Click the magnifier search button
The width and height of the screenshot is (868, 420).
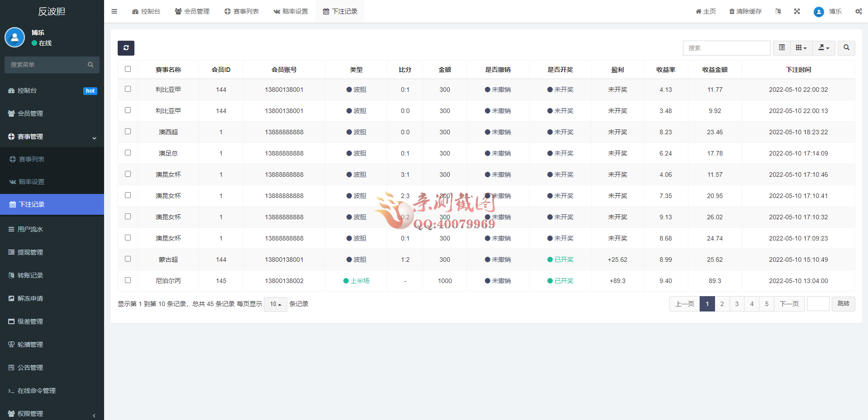pos(846,48)
